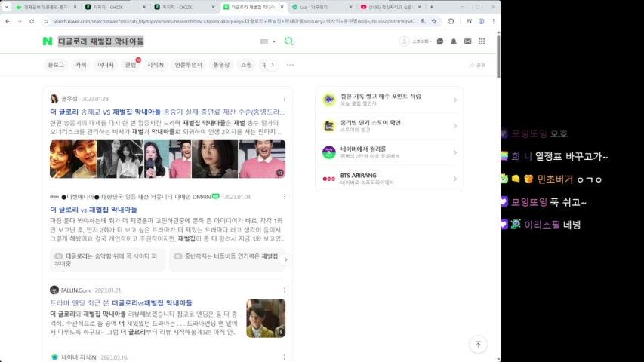Switch to the first green-icon tab
644x362 pixels.
click(x=46, y=7)
